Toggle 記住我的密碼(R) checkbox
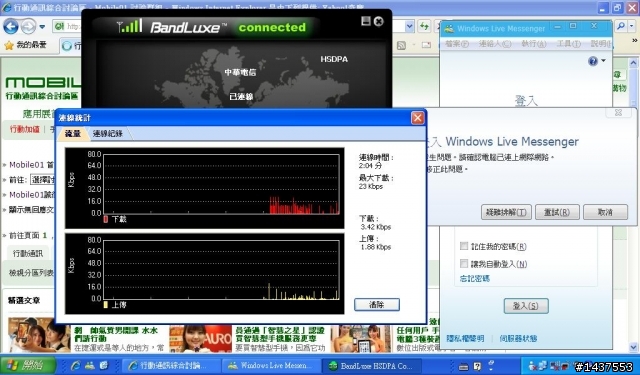This screenshot has height=375, width=640. tap(464, 246)
